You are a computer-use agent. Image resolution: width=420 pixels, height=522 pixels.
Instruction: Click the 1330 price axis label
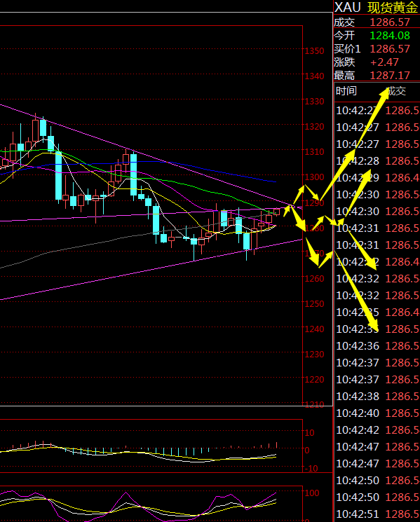314,102
